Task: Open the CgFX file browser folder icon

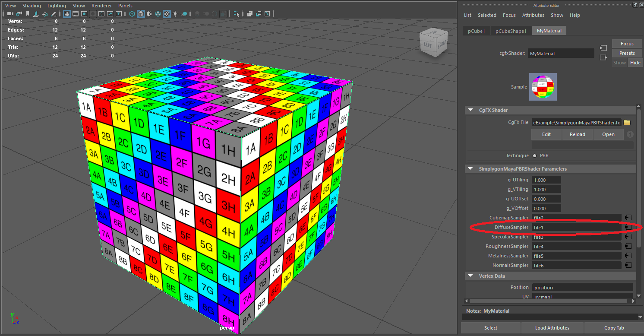Action: point(627,122)
